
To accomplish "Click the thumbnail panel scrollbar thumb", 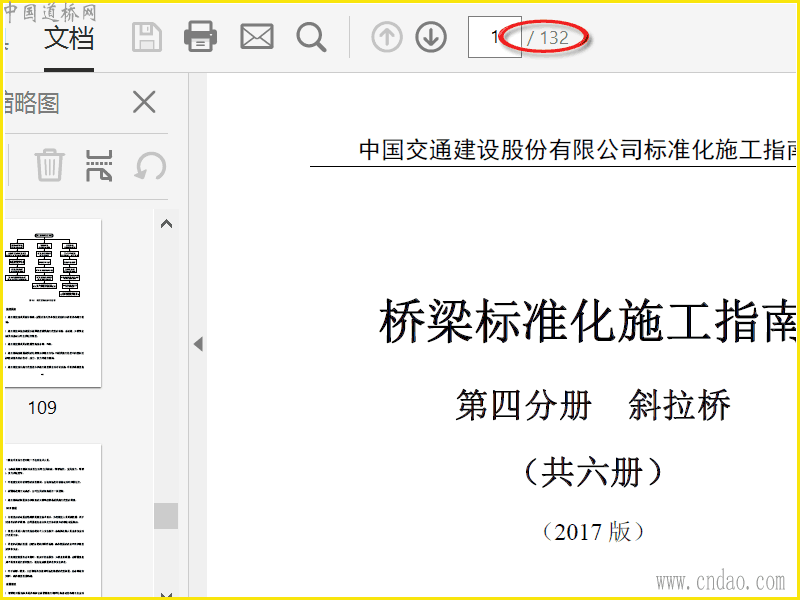I will click(166, 516).
